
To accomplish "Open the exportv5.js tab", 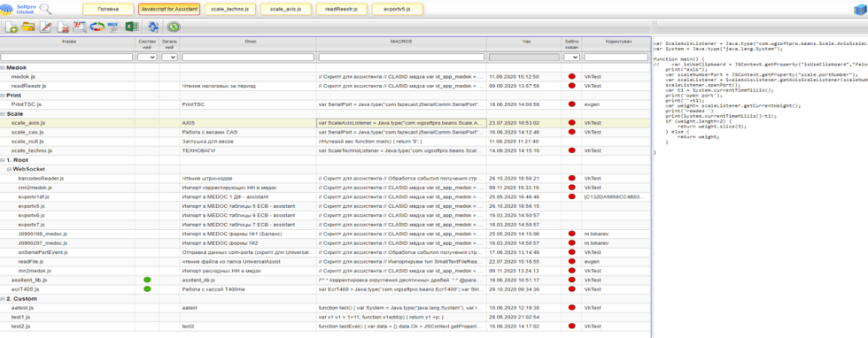I will click(398, 9).
